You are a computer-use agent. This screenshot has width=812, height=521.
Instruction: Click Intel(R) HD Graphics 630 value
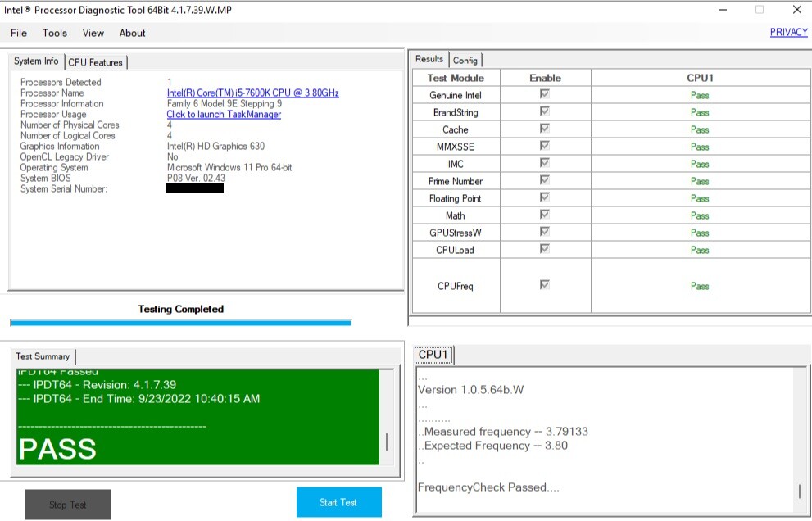click(215, 146)
